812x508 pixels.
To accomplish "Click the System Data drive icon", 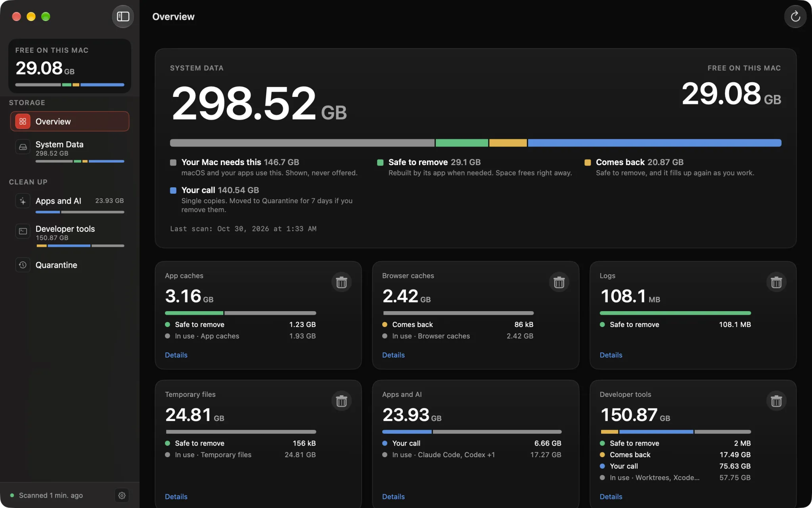I will pyautogui.click(x=23, y=147).
